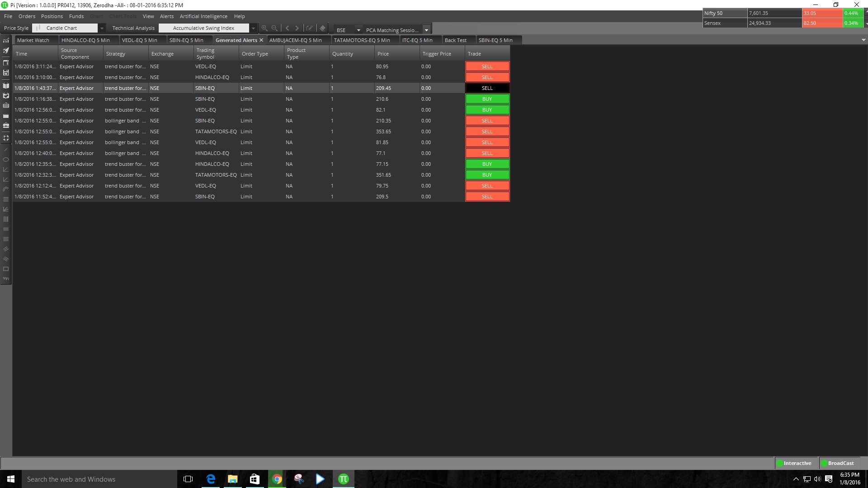Open the PCA Matching Session dropdown arrow
Image resolution: width=868 pixels, height=488 pixels.
point(426,30)
